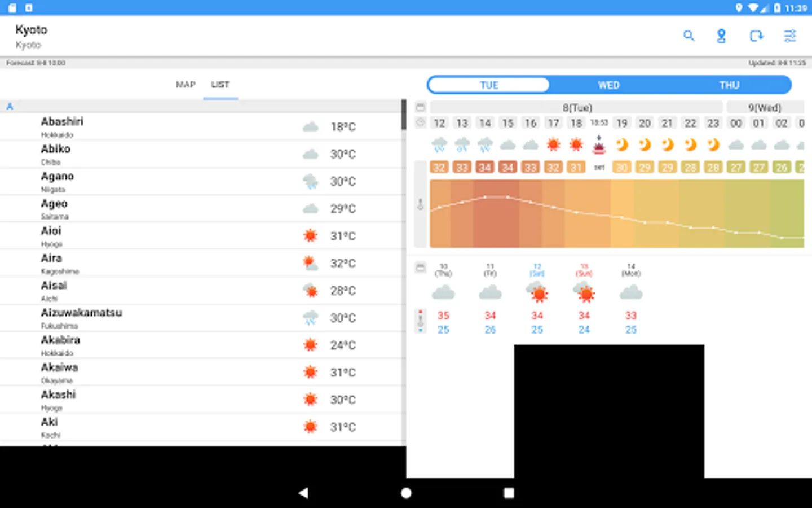The image size is (812, 508).
Task: Select Akashi in the city list
Action: click(201, 400)
